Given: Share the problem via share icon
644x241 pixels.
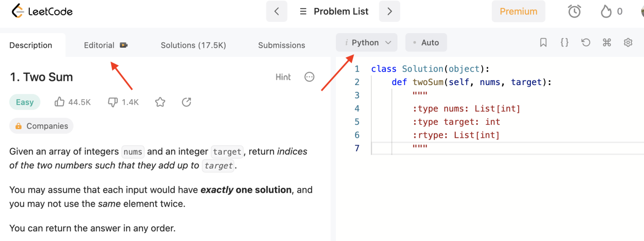Looking at the screenshot, I should pyautogui.click(x=187, y=102).
